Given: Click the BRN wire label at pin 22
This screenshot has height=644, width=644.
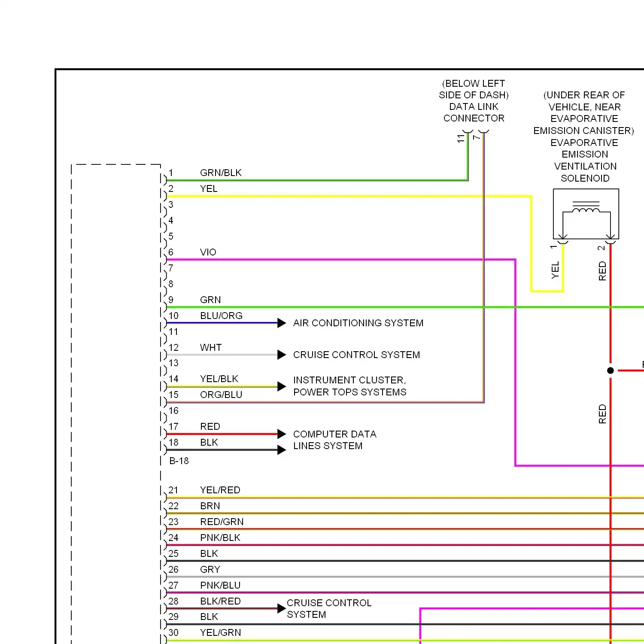Looking at the screenshot, I should pos(210,506).
